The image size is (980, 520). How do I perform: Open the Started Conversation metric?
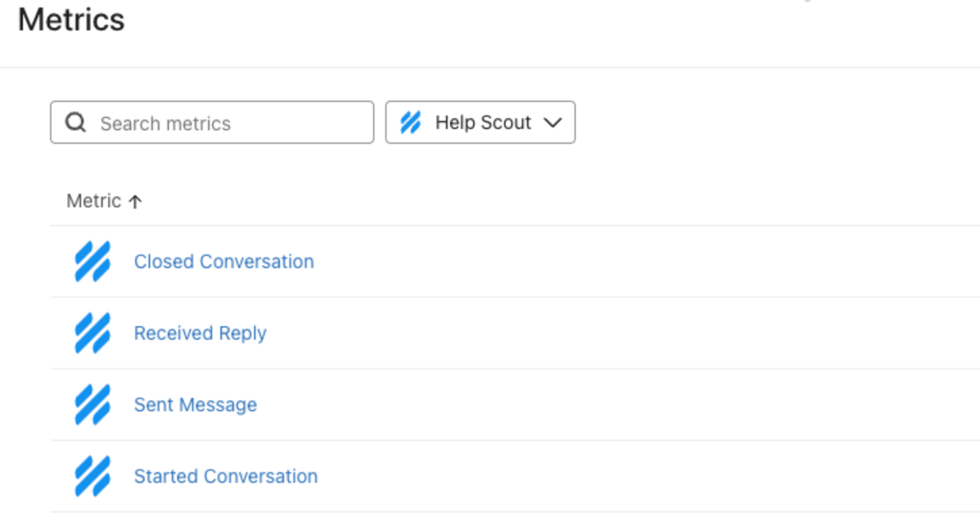click(226, 476)
